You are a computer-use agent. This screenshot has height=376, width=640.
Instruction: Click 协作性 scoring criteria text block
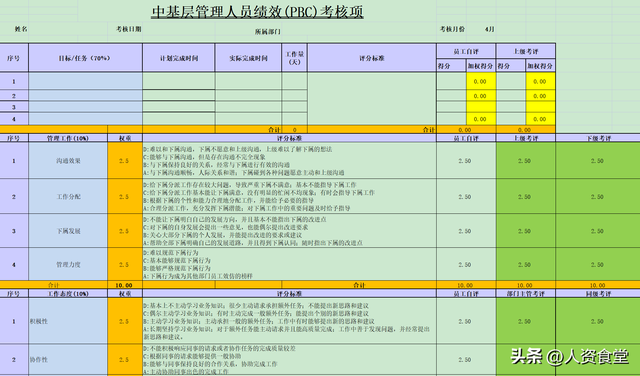(289, 360)
